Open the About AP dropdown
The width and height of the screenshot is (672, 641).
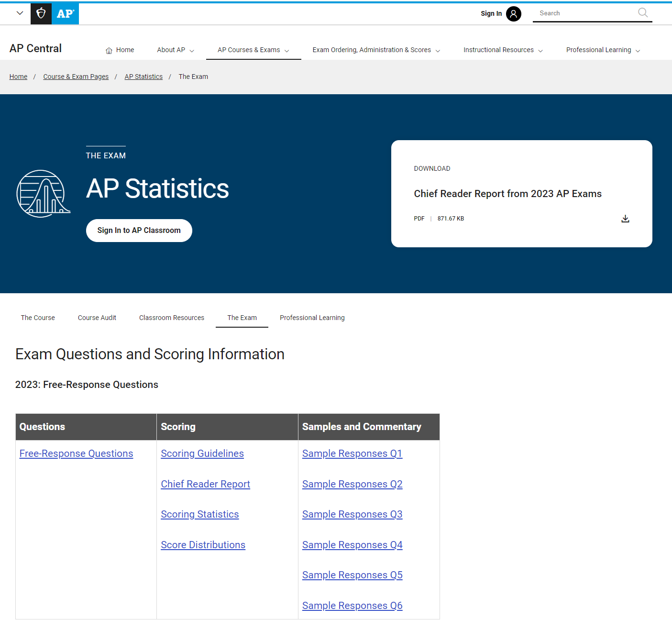[x=176, y=50]
